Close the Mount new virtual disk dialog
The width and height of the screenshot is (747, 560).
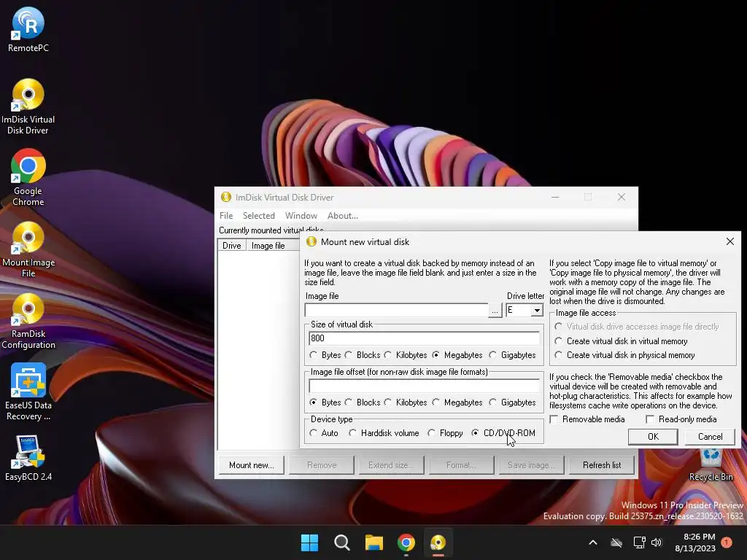pos(729,241)
